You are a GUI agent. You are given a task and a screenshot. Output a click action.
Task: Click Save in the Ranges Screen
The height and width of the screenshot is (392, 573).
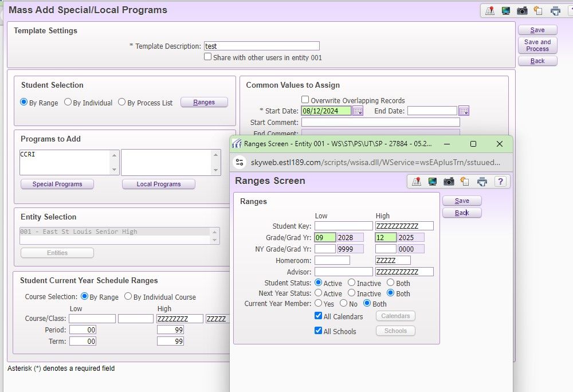point(461,201)
